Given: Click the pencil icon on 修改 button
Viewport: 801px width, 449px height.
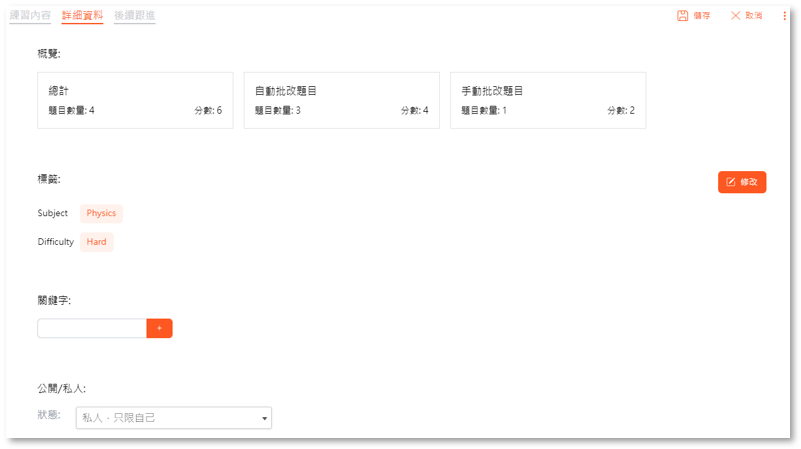Looking at the screenshot, I should (731, 182).
